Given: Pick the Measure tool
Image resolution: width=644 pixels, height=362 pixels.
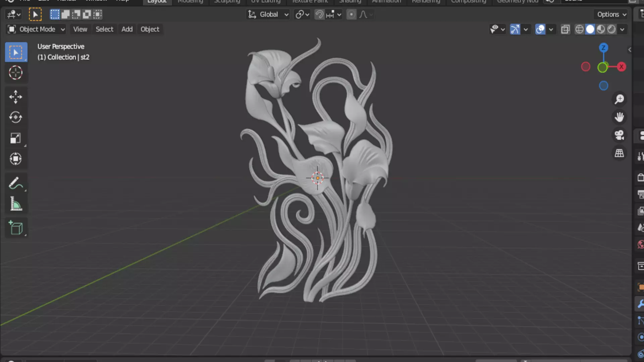Looking at the screenshot, I should (x=16, y=204).
